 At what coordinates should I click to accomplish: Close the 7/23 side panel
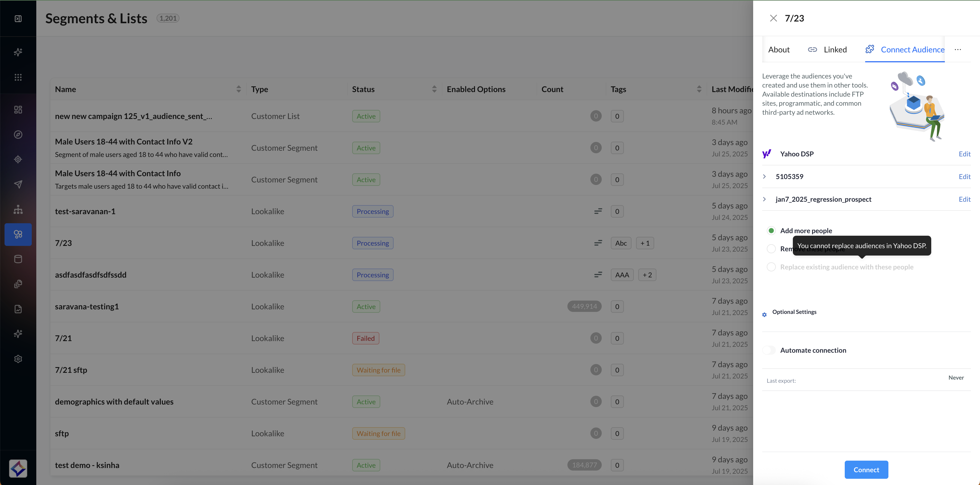(773, 18)
